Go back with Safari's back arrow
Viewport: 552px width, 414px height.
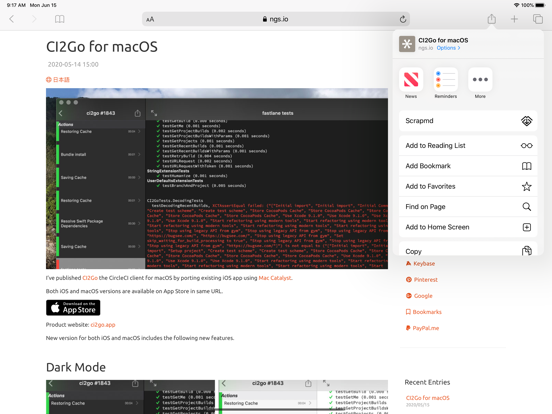click(x=12, y=19)
